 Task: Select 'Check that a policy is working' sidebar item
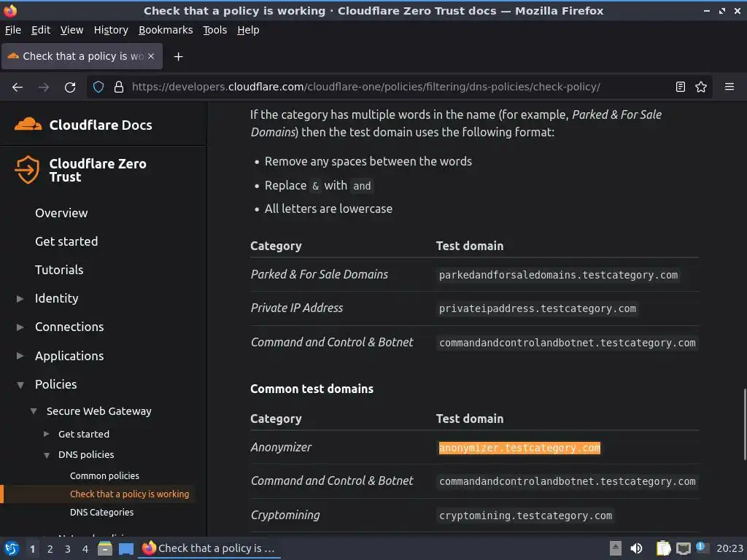[129, 494]
